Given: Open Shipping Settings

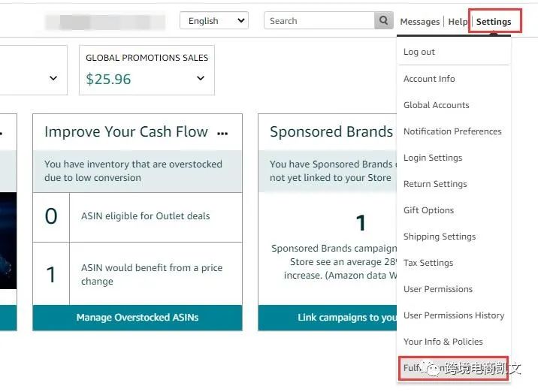Looking at the screenshot, I should [440, 237].
